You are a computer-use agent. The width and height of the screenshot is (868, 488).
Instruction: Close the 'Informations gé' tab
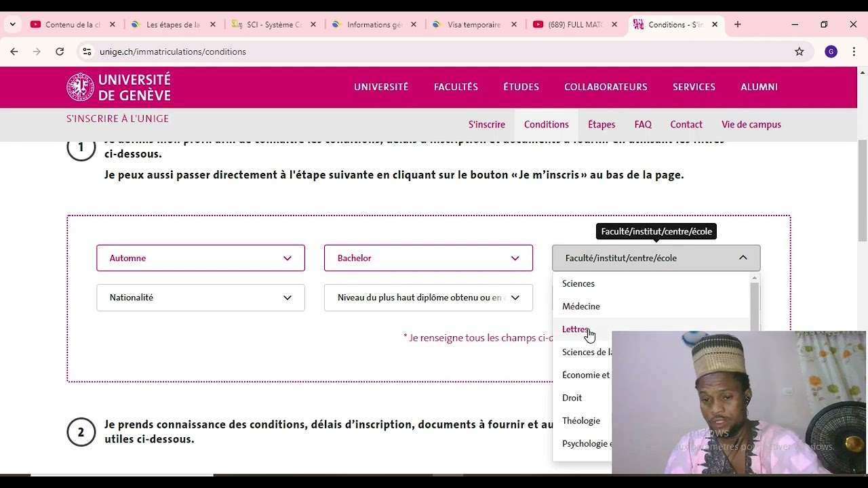click(414, 24)
